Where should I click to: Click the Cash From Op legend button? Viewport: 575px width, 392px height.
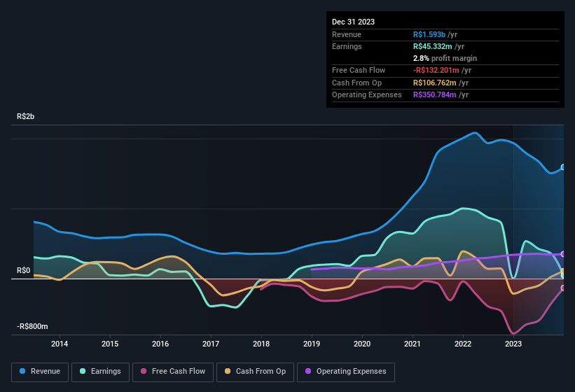pos(255,372)
